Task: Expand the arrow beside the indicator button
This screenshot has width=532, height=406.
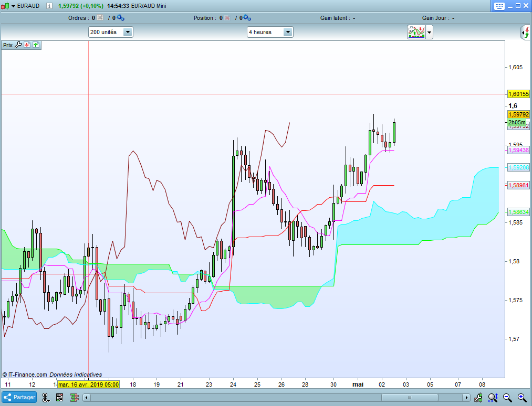Action: pos(429,33)
